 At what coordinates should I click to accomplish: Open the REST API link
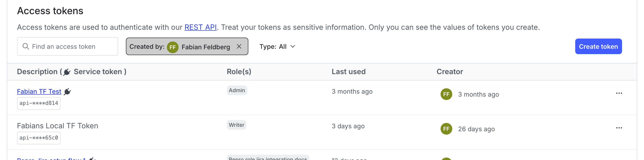tap(200, 27)
